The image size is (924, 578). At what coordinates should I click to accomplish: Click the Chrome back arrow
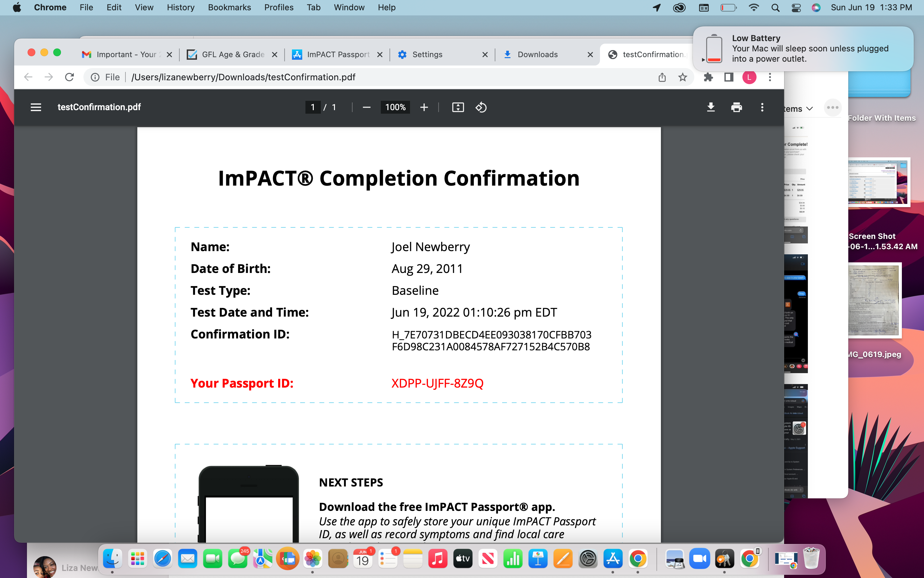click(28, 77)
